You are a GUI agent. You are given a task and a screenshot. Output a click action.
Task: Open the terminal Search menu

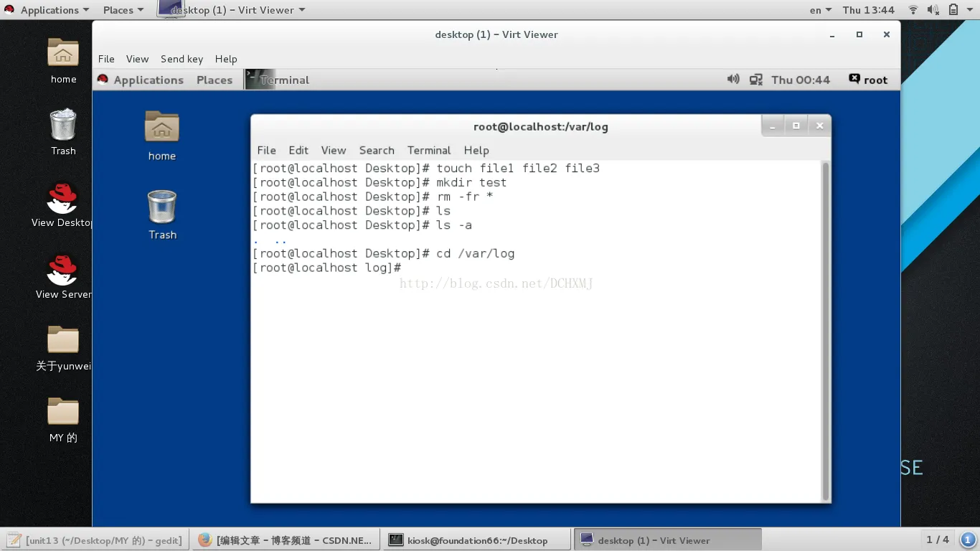(x=377, y=150)
